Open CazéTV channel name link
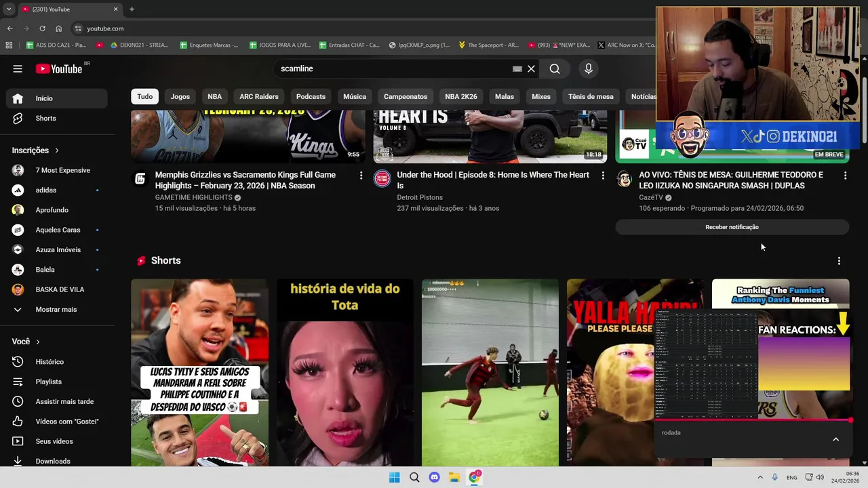 click(x=651, y=197)
